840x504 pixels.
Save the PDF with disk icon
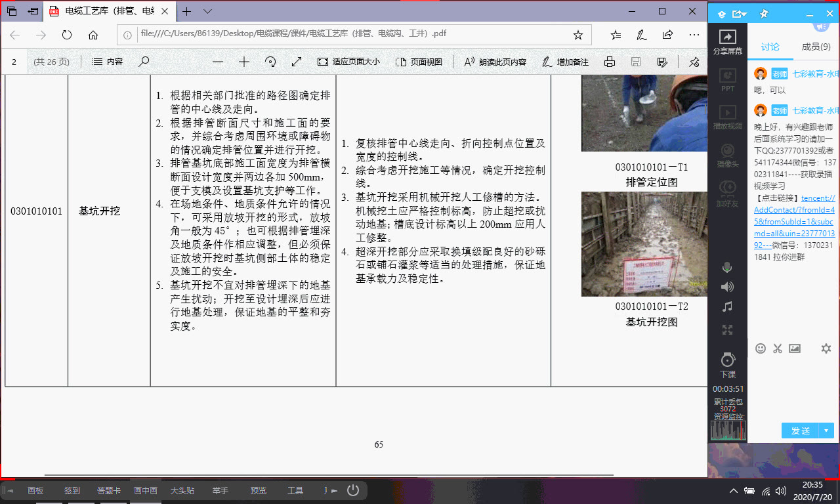click(x=636, y=62)
